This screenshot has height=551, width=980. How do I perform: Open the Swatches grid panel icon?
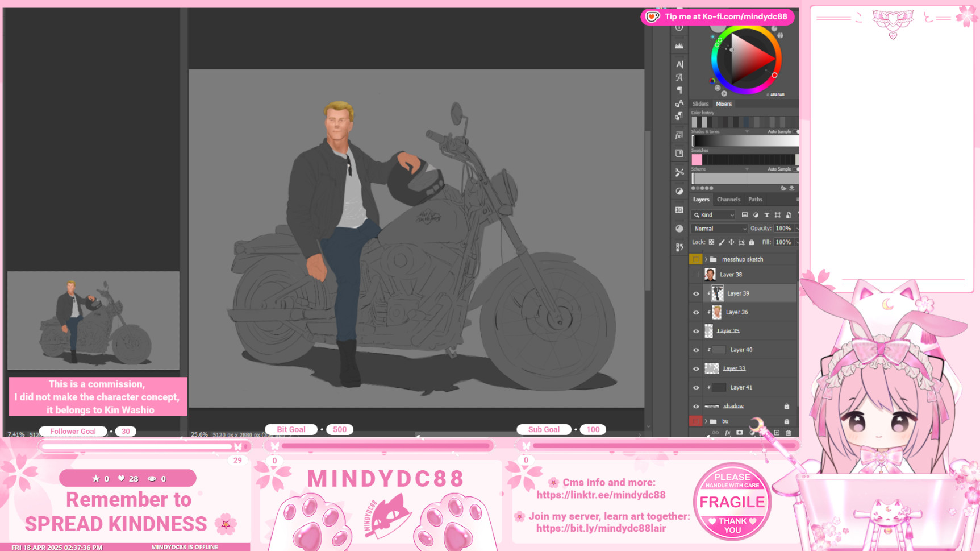coord(679,210)
